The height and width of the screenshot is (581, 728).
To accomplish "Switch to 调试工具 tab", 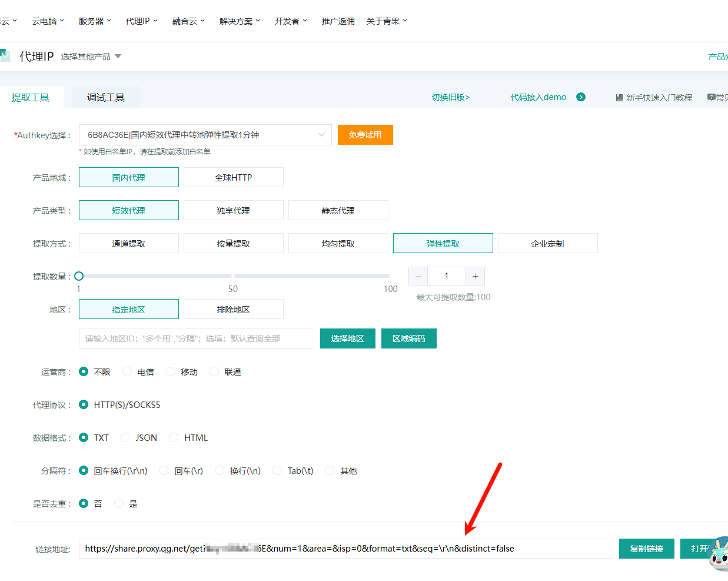I will point(106,97).
